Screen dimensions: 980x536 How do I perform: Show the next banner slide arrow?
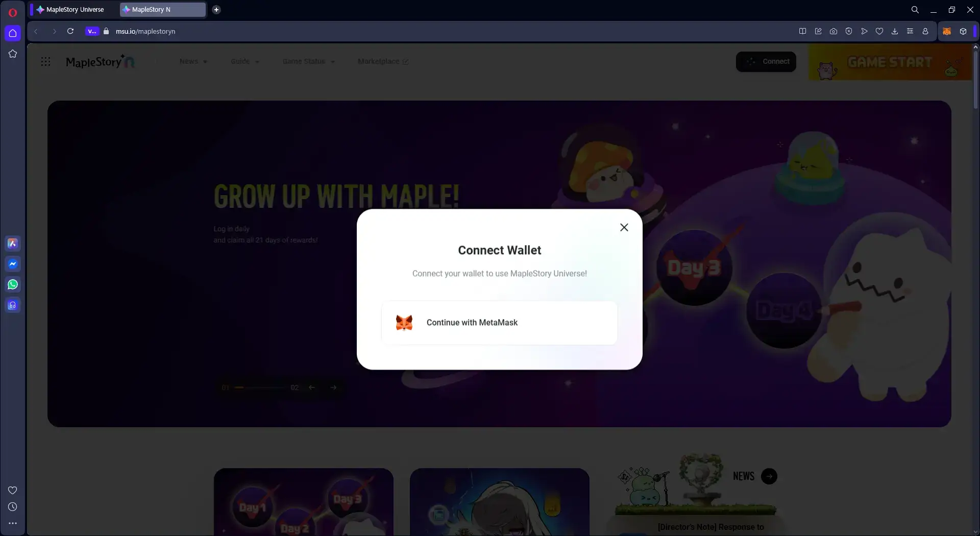pos(333,387)
